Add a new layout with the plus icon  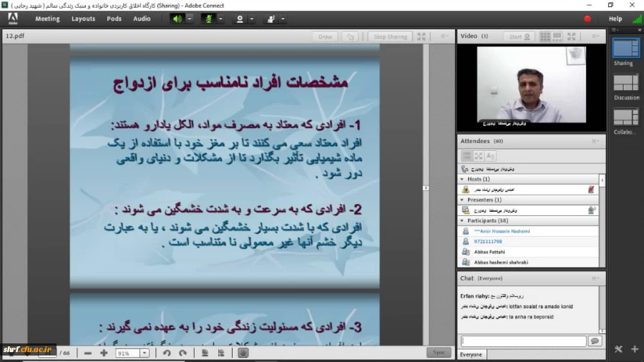point(635,349)
